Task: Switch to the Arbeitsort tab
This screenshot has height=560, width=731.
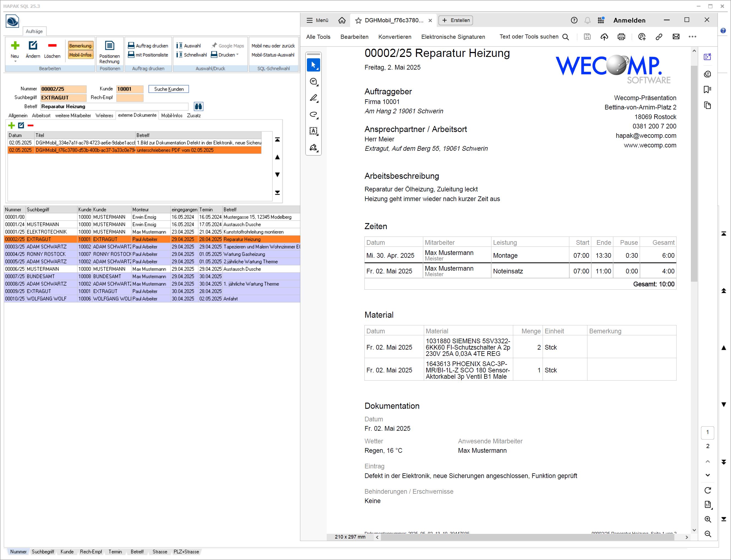Action: [41, 115]
